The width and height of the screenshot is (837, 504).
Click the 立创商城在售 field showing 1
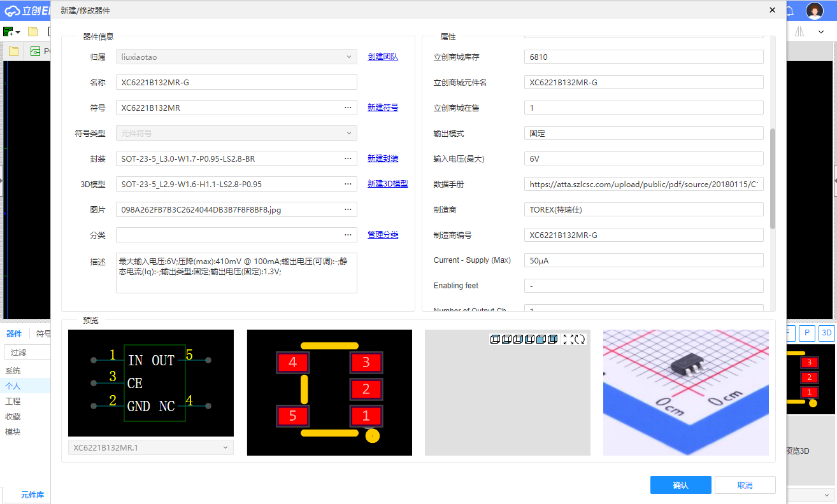(643, 108)
